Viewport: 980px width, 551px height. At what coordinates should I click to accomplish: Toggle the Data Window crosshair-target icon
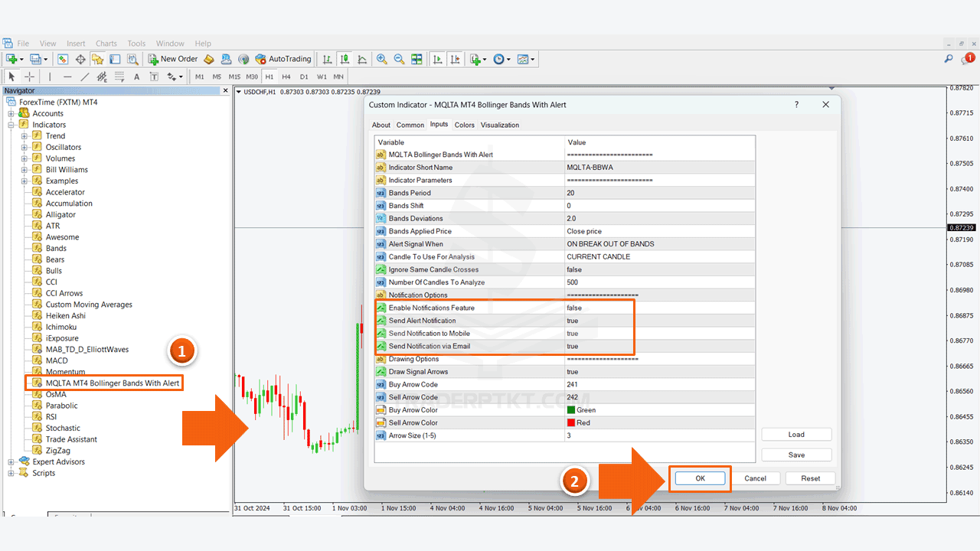pyautogui.click(x=80, y=59)
